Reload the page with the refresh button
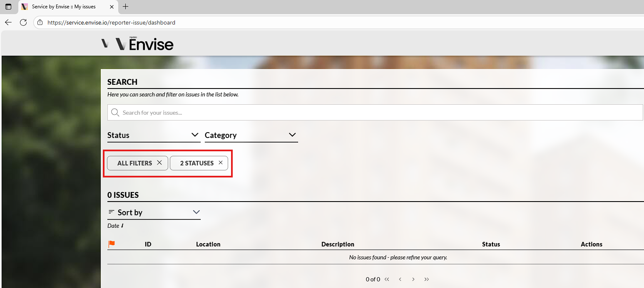644x288 pixels. 23,22
